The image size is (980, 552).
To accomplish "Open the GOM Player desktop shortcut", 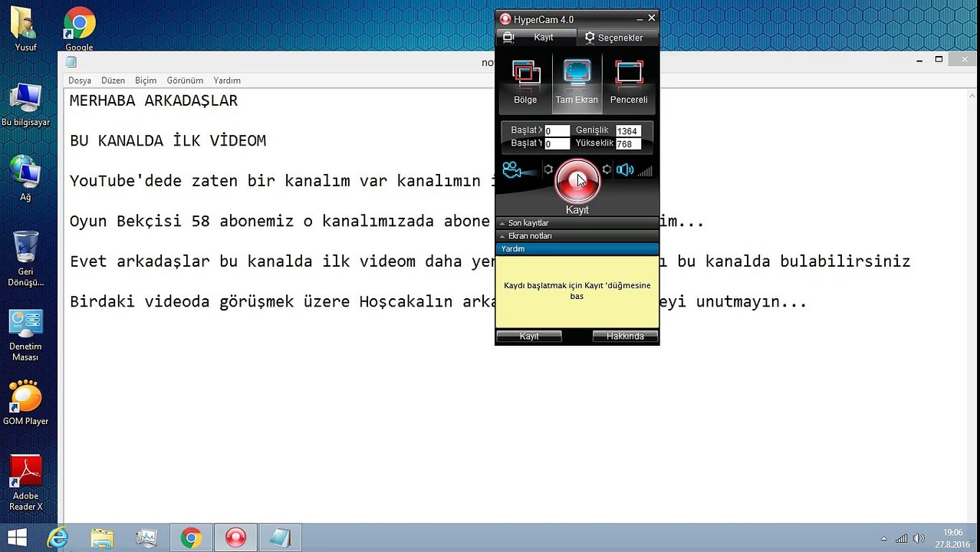I will (25, 402).
